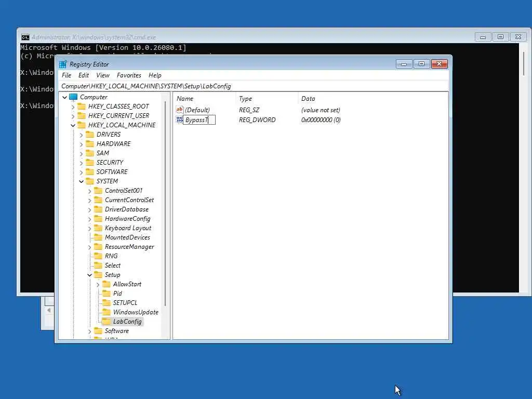Click the DriverDatabase folder icon
The width and height of the screenshot is (532, 399).
(98, 209)
